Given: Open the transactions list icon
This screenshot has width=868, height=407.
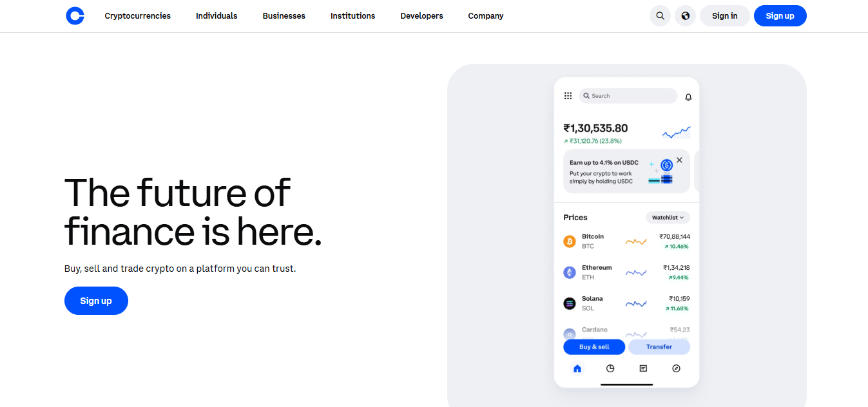Looking at the screenshot, I should point(643,368).
